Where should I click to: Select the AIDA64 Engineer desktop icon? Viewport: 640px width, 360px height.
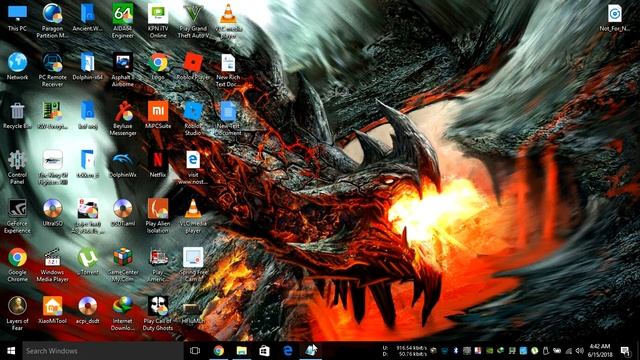pos(123,21)
